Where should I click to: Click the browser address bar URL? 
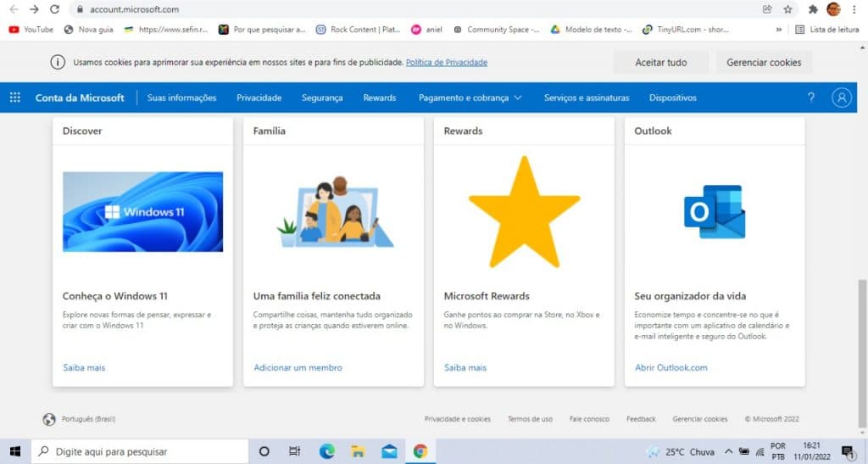(x=135, y=8)
